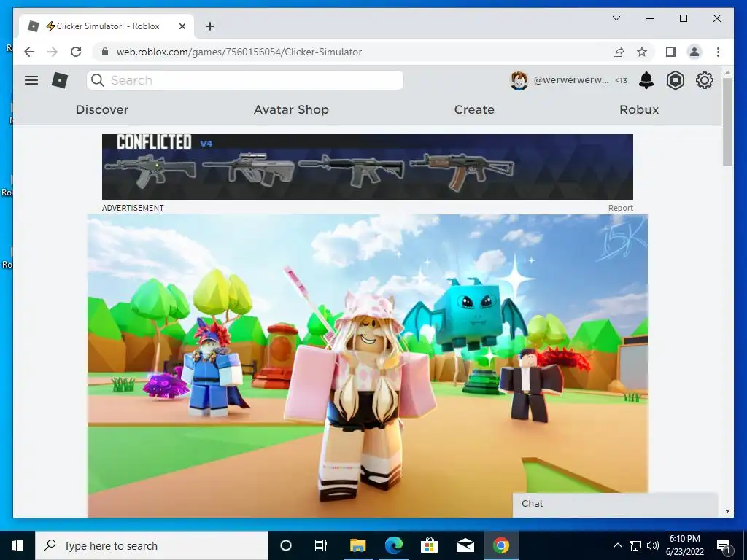Open network status in system tray
This screenshot has height=560, width=747.
click(x=635, y=545)
